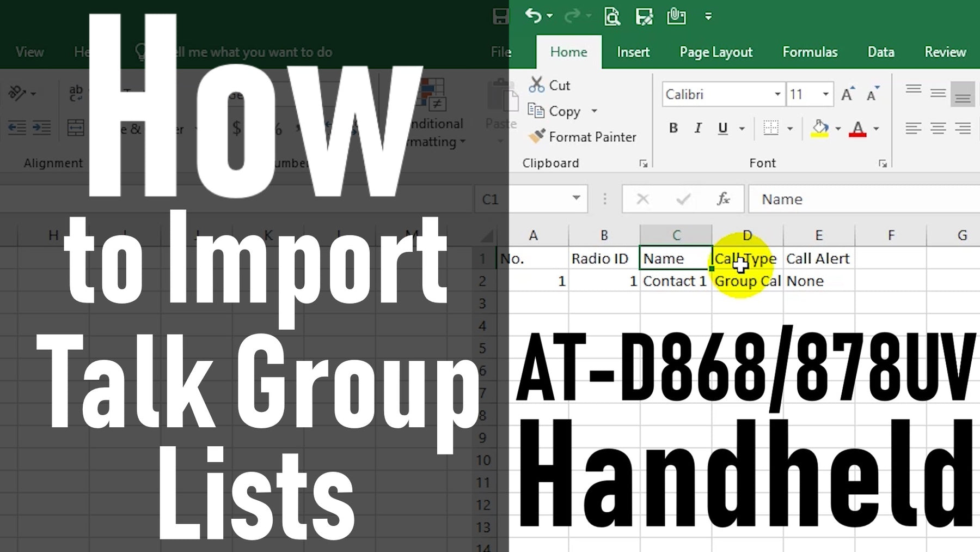Toggle Italic formatting
Screen dimensions: 980x552
(698, 128)
